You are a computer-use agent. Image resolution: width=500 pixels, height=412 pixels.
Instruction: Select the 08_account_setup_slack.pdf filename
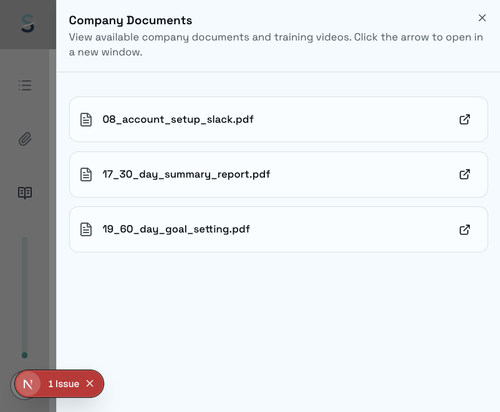click(178, 119)
